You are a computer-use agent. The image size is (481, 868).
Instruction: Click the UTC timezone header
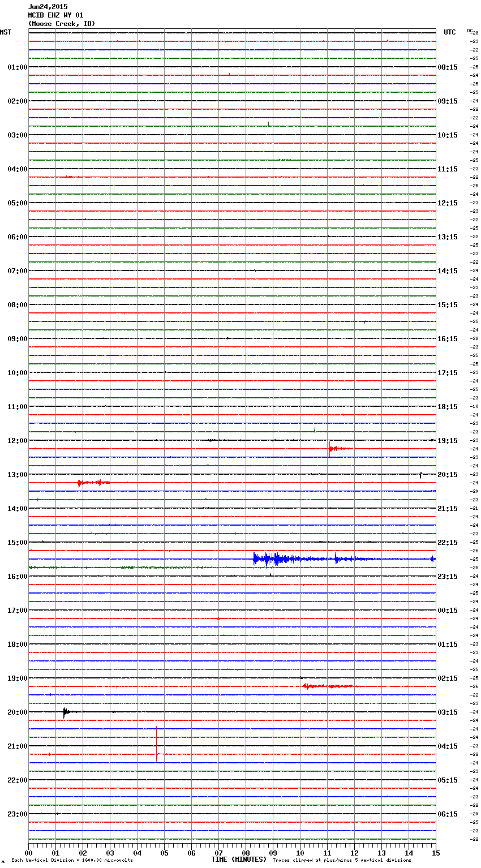[x=450, y=32]
